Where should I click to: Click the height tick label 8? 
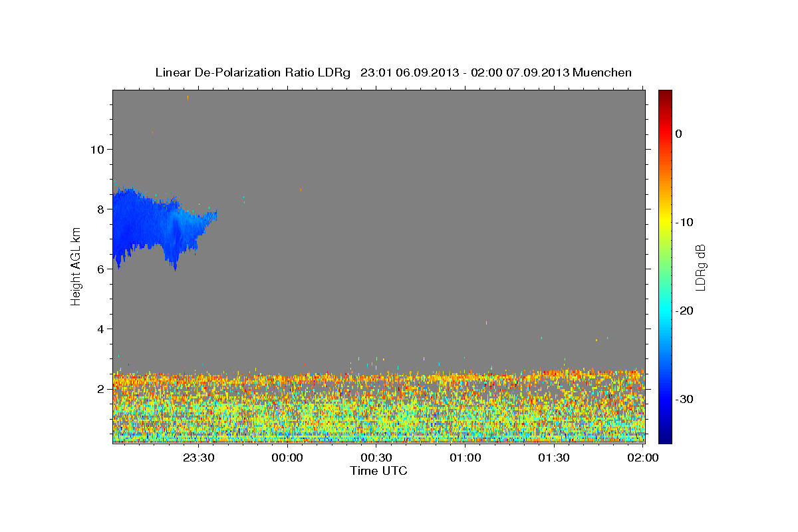pyautogui.click(x=100, y=209)
